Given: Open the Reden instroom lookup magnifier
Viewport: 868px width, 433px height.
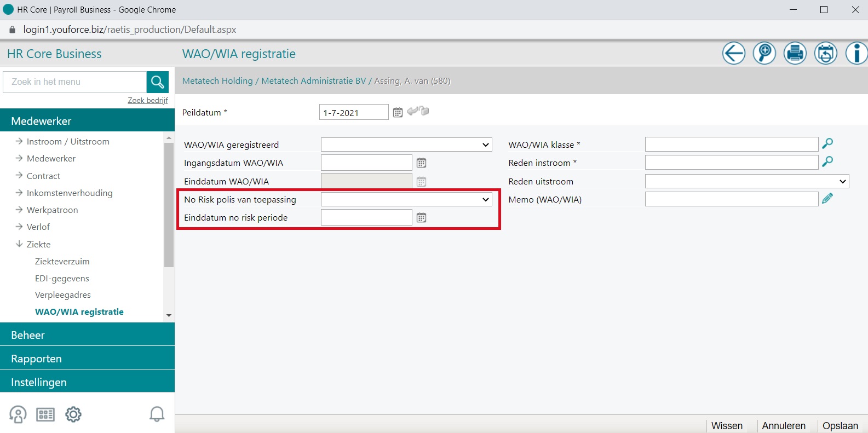Looking at the screenshot, I should pos(827,161).
